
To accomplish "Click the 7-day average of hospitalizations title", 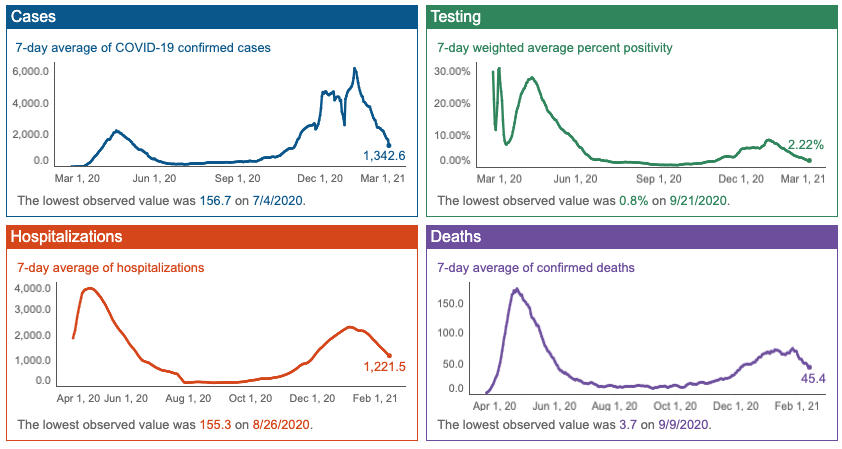I will coord(111,268).
